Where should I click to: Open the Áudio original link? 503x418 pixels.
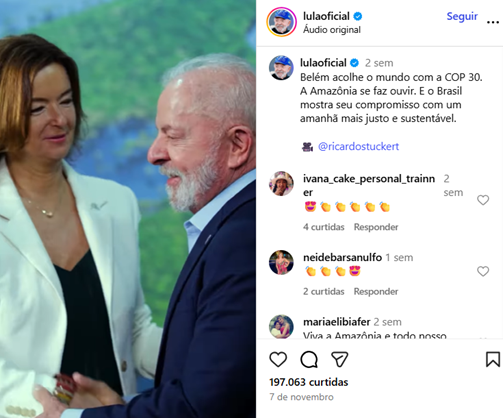pos(332,30)
